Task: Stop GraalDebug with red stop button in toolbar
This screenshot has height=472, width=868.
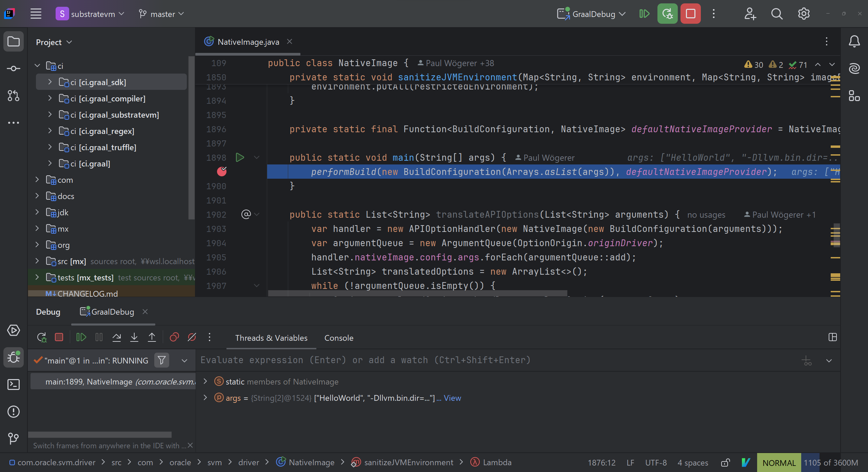Action: point(690,14)
